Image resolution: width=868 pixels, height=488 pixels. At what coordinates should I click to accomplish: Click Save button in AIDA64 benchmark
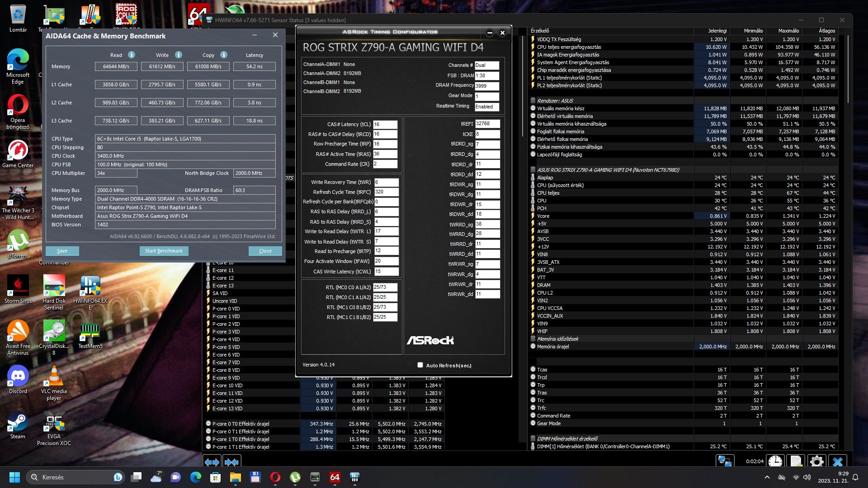pos(62,251)
